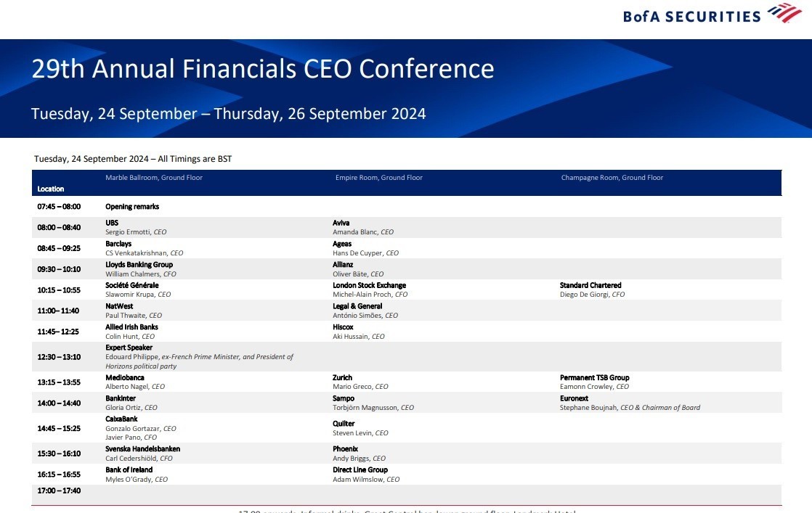Select the Direct Line Group session
812x513 pixels.
point(360,469)
